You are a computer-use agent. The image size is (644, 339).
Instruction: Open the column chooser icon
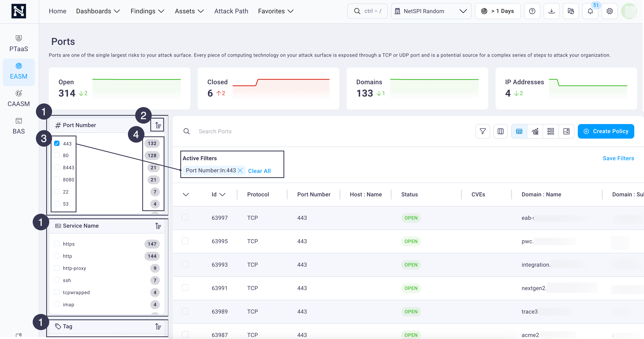501,131
